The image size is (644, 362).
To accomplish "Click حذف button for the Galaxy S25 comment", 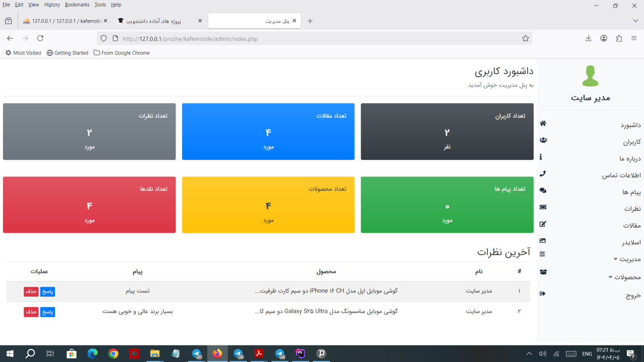I will pos(31,312).
